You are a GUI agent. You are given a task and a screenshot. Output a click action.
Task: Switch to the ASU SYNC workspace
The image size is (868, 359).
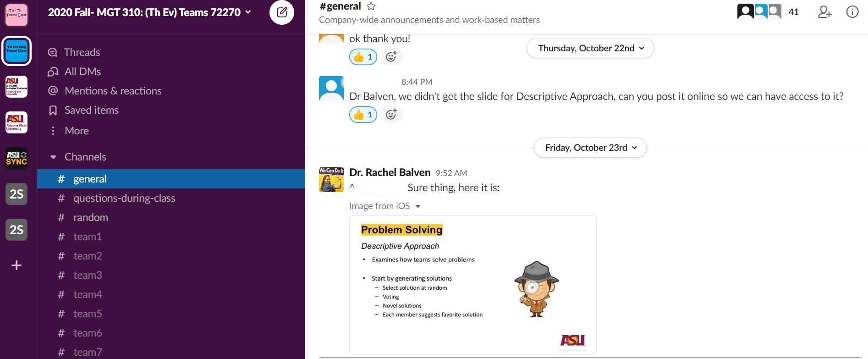[x=16, y=158]
